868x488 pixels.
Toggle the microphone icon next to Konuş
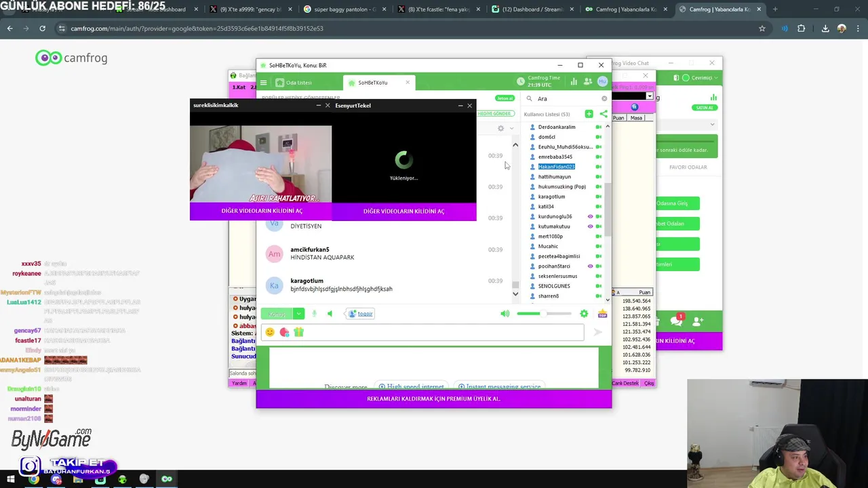click(314, 314)
